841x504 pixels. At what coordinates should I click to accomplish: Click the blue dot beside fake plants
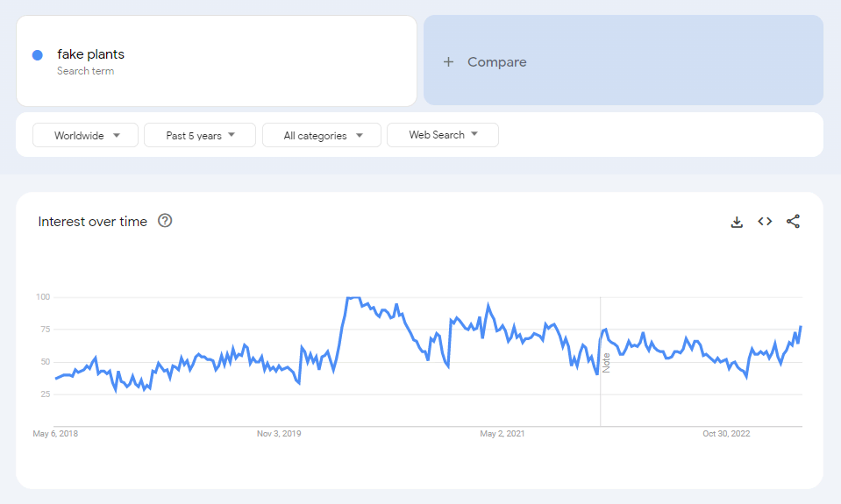[x=38, y=55]
